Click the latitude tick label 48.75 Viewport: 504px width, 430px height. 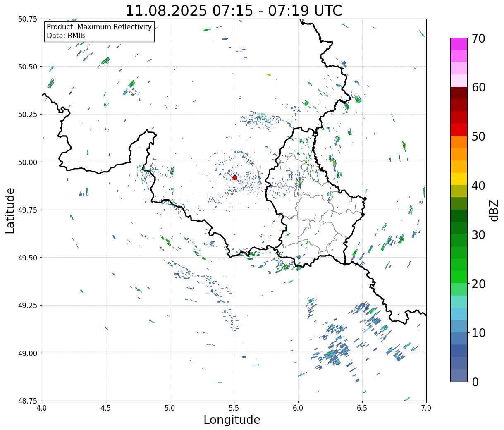(28, 401)
